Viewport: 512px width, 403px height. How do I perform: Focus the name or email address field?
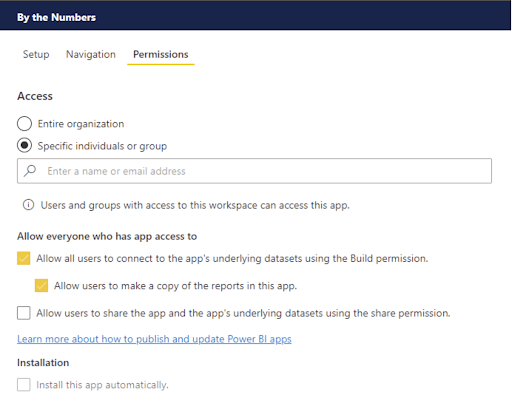click(254, 171)
